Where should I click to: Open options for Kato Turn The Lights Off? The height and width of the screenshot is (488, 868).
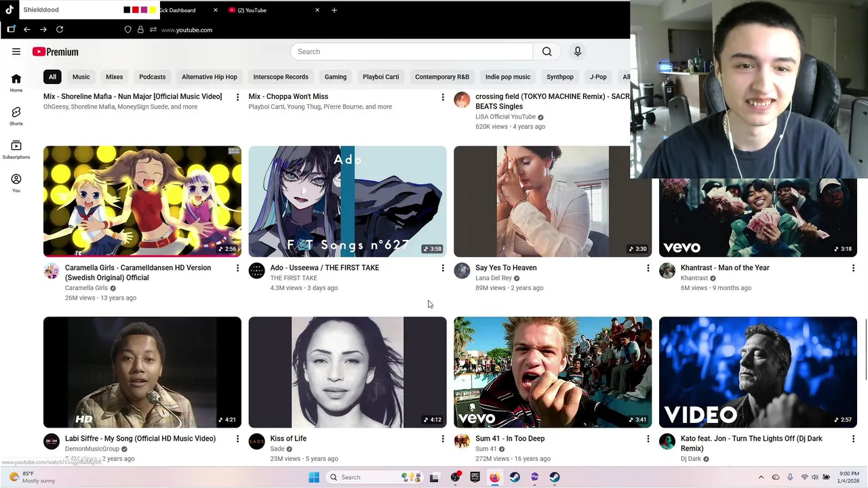853,439
